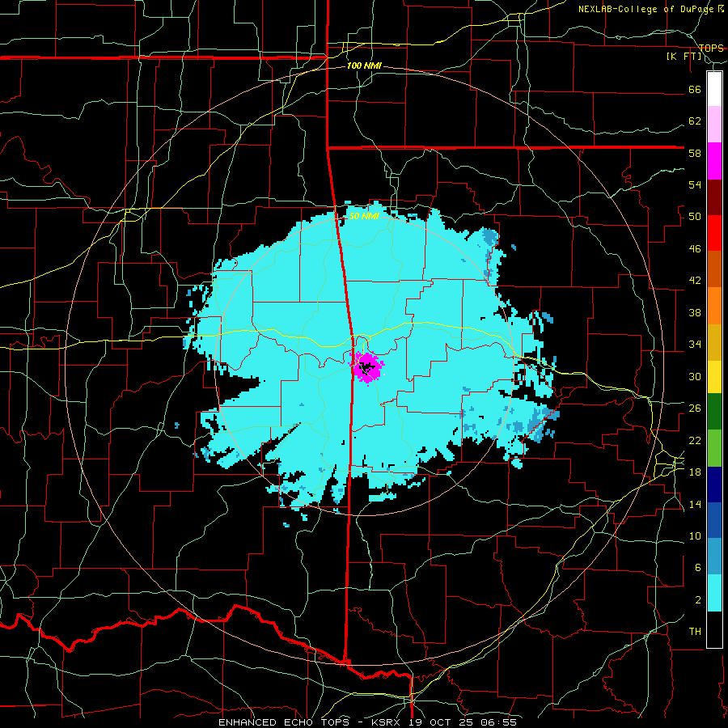The width and height of the screenshot is (728, 728).
Task: Pick the magenta legend swatch
Action: [714, 161]
